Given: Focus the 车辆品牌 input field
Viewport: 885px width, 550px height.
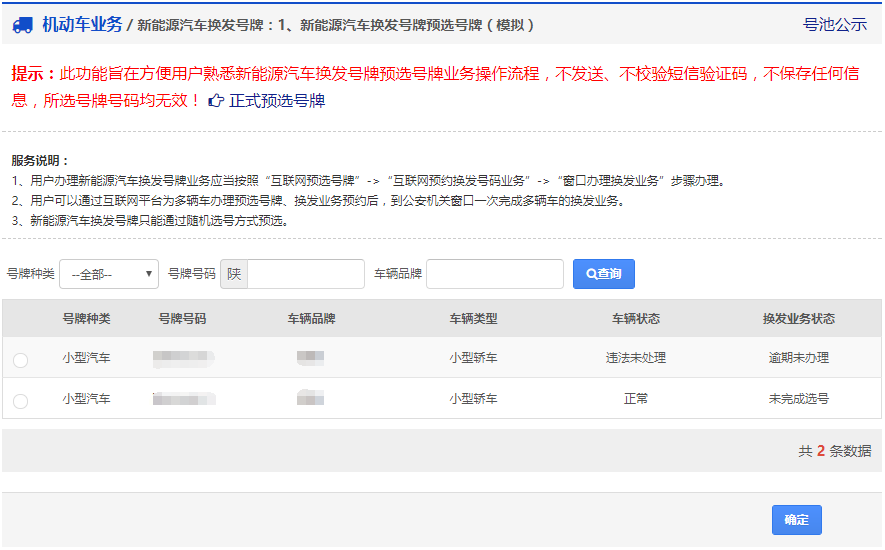Looking at the screenshot, I should click(x=494, y=274).
